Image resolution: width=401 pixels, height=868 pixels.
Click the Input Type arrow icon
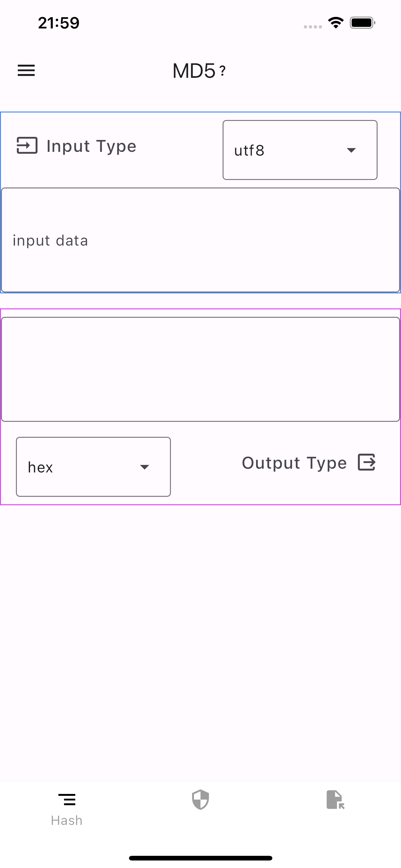tap(27, 146)
